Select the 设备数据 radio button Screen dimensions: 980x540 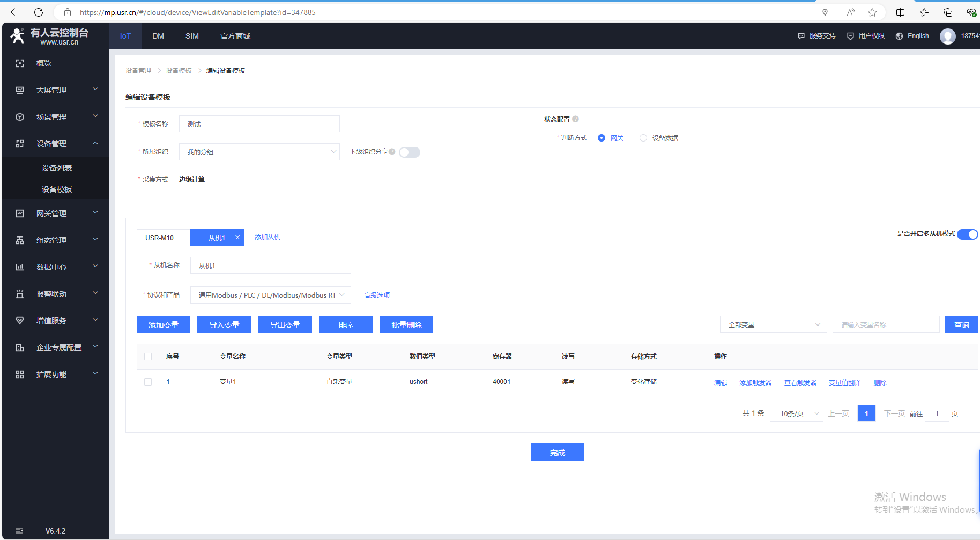click(643, 138)
